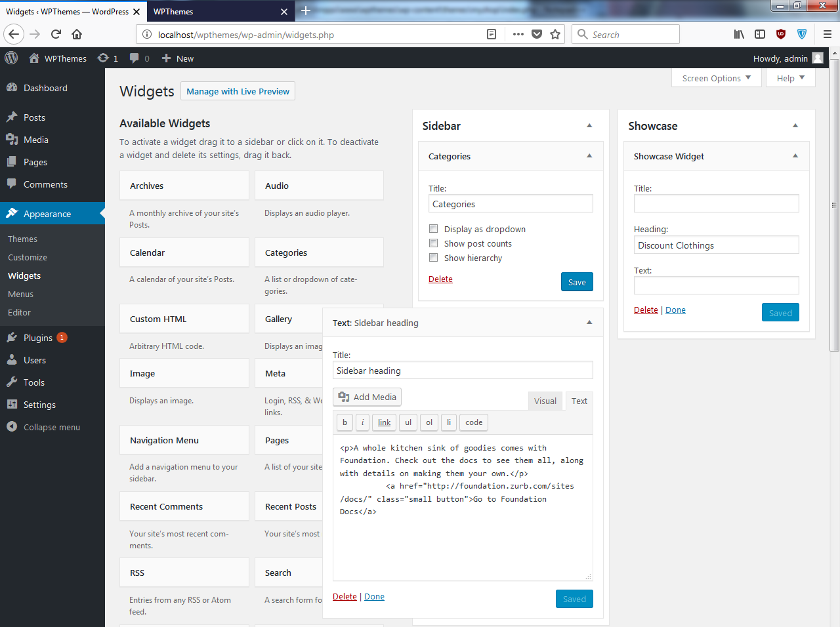This screenshot has width=840, height=627.
Task: View site information icon in address bar
Action: pos(147,34)
